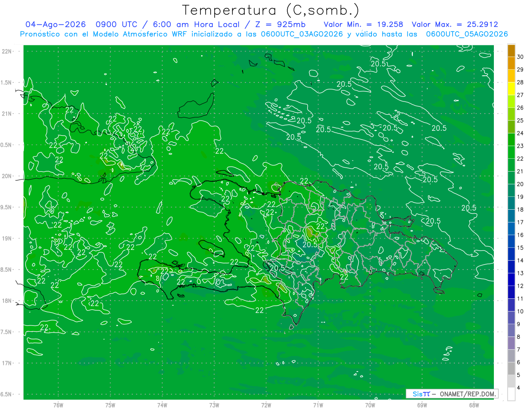Click the "76W" longitude axis label
The image size is (532, 411).
[58, 405]
